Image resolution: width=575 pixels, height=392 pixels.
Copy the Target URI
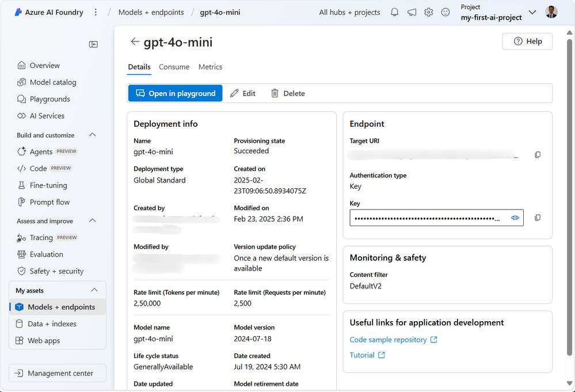pyautogui.click(x=538, y=155)
